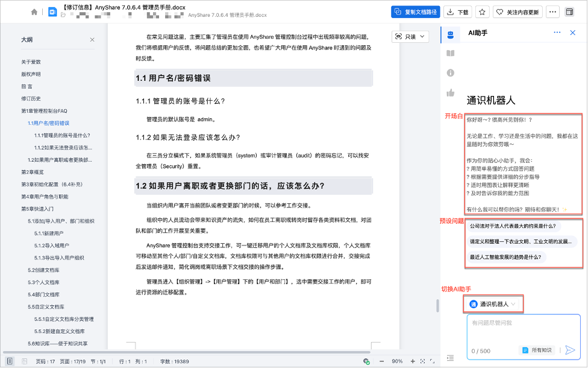Go to 5.1.1新建用户 outline entry
588x368 pixels.
pos(49,233)
